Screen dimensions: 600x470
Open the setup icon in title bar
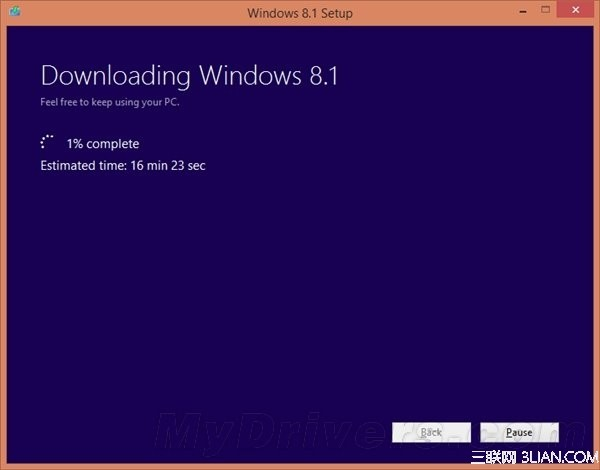pyautogui.click(x=15, y=11)
